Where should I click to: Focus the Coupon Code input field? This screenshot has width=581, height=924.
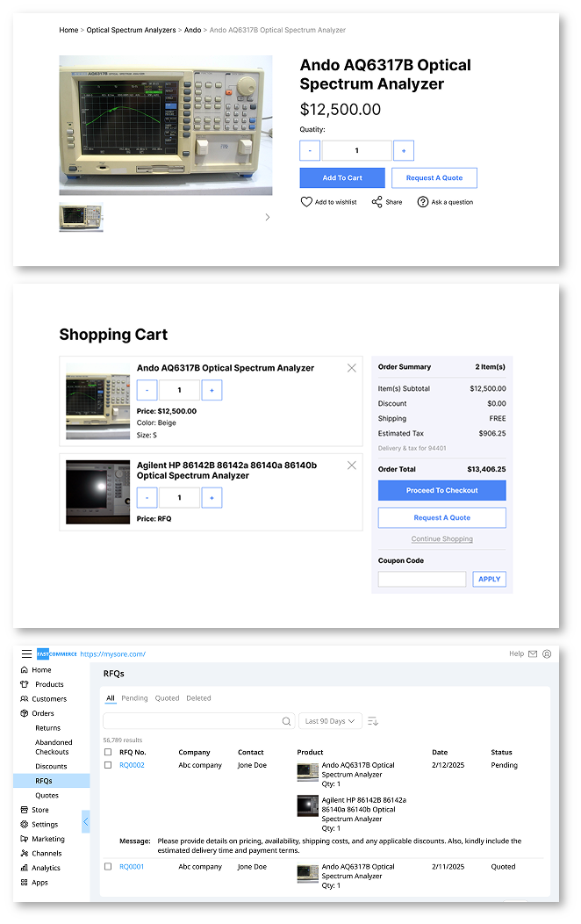(x=422, y=580)
